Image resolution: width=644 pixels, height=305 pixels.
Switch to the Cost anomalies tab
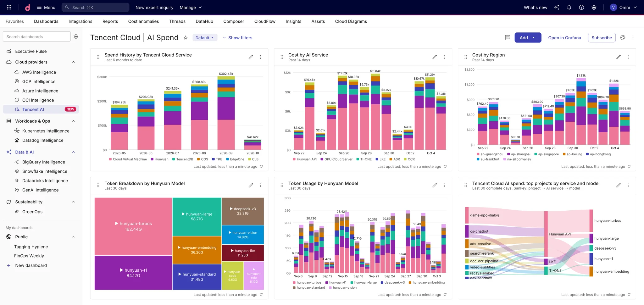click(x=143, y=21)
